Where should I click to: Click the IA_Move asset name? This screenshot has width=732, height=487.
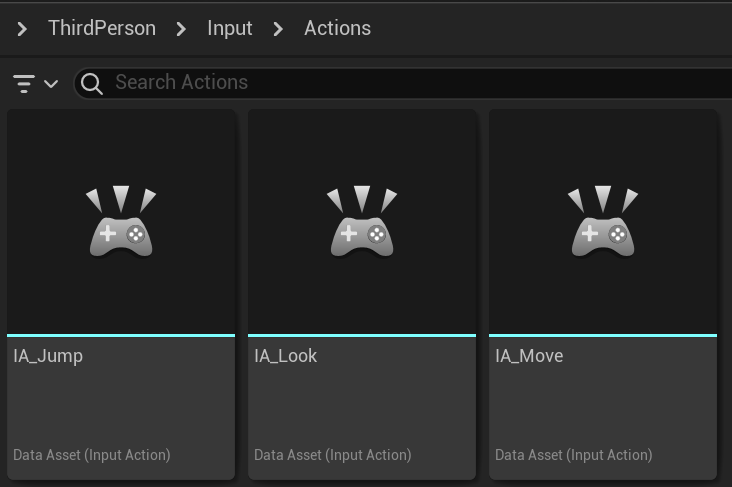pos(529,356)
